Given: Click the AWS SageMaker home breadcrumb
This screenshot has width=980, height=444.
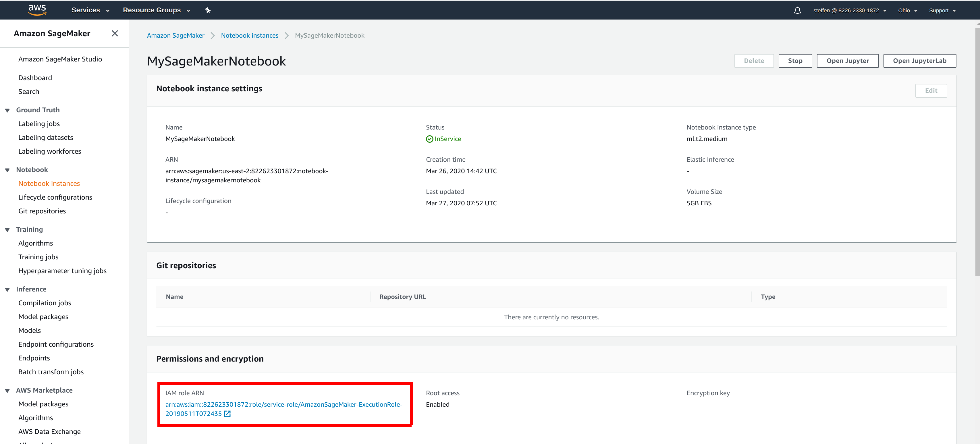Looking at the screenshot, I should pyautogui.click(x=175, y=36).
